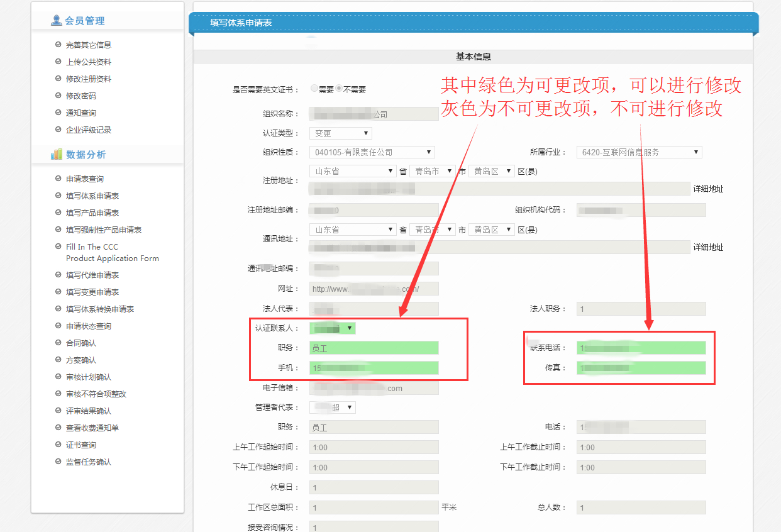Click the green 传真 input field
Screen dimensions: 781x532
pos(641,369)
